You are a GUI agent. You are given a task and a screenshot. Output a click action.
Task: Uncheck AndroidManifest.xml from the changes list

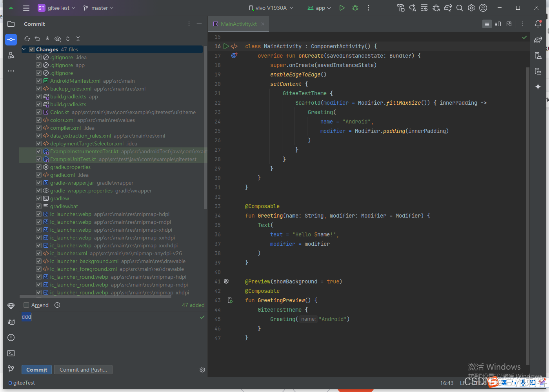pyautogui.click(x=39, y=81)
